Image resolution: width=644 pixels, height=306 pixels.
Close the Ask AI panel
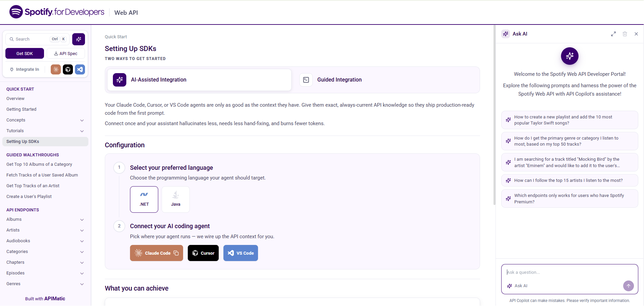(636, 34)
